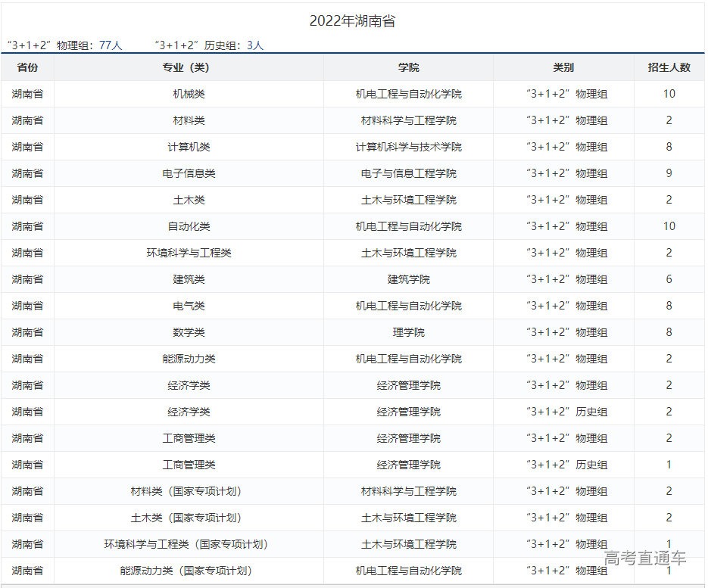The width and height of the screenshot is (708, 588).
Task: Click 环境科学与工程类（国家专项计划） major cell
Action: point(189,544)
